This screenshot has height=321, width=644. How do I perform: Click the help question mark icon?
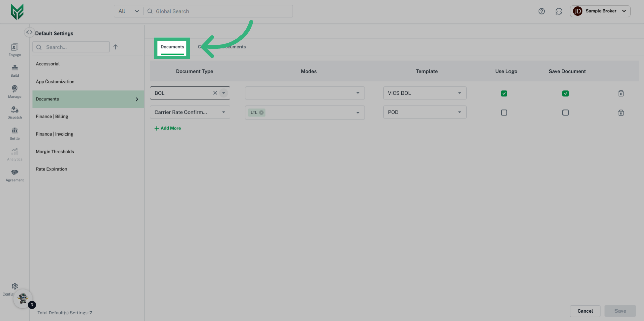(541, 11)
